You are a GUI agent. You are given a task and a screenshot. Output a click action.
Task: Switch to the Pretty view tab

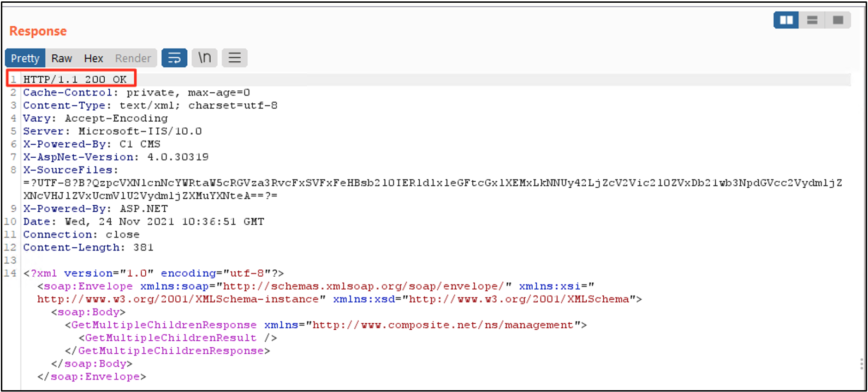point(25,58)
